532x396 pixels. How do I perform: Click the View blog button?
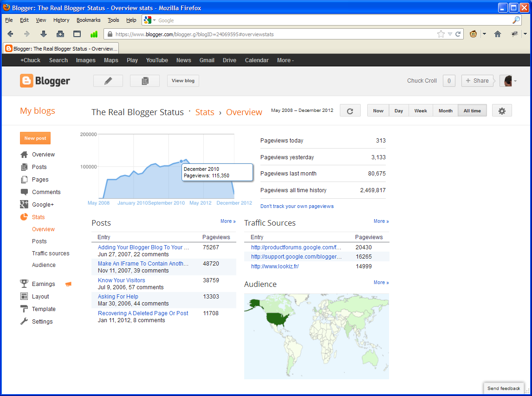point(183,81)
